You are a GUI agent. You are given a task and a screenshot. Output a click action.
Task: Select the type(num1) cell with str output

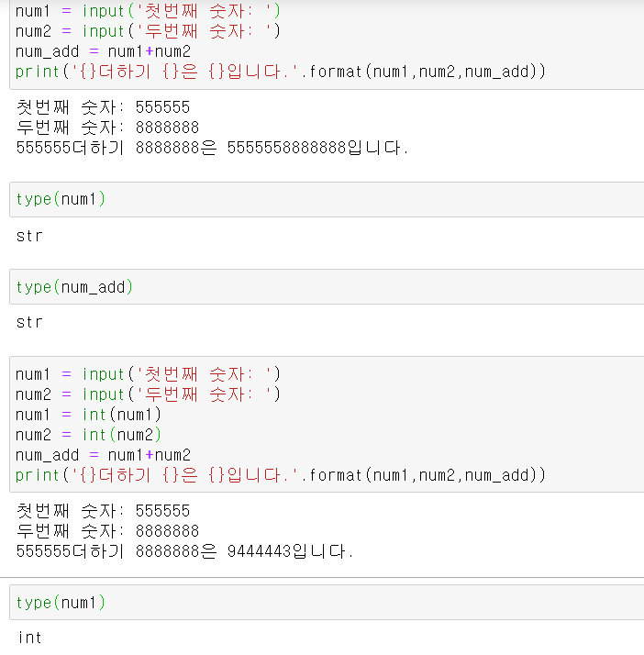click(x=327, y=199)
